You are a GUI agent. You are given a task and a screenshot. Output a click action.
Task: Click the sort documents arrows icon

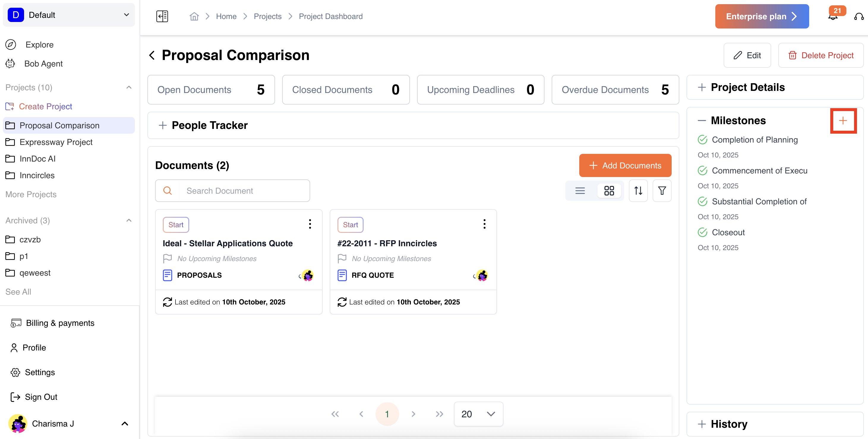(x=638, y=191)
